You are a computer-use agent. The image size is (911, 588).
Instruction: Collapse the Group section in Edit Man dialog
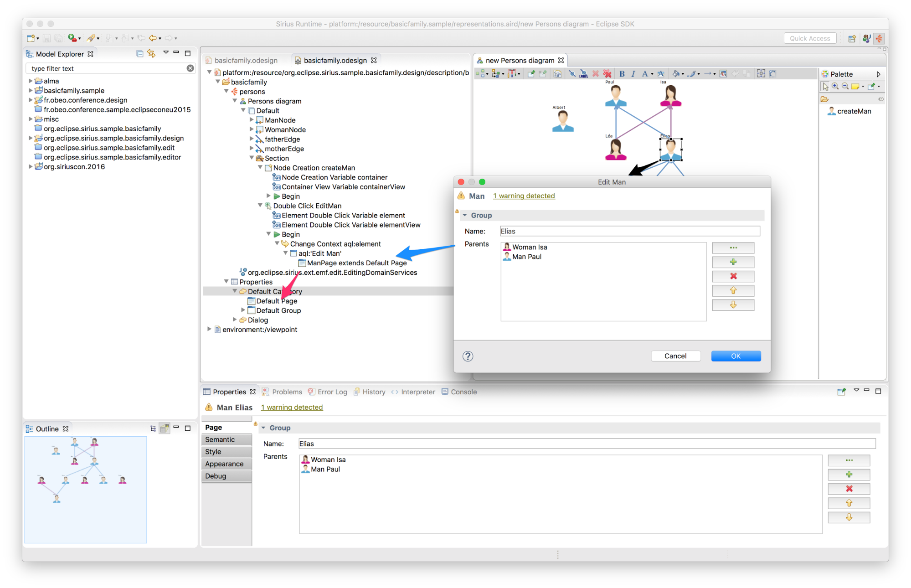tap(465, 215)
